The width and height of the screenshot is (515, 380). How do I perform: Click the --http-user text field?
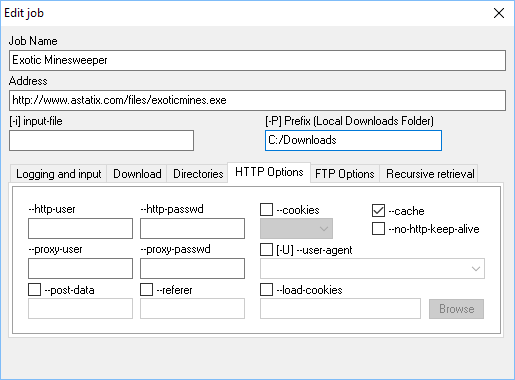[x=80, y=228]
